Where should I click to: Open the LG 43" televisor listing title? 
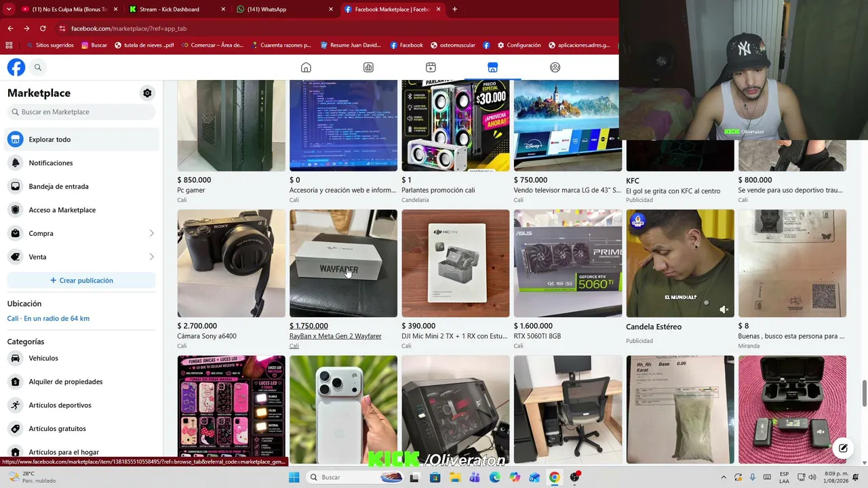pyautogui.click(x=568, y=190)
